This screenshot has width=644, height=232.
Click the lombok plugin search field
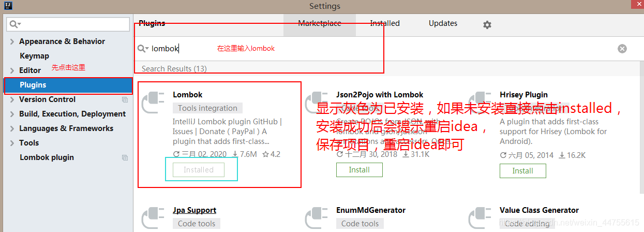(378, 49)
